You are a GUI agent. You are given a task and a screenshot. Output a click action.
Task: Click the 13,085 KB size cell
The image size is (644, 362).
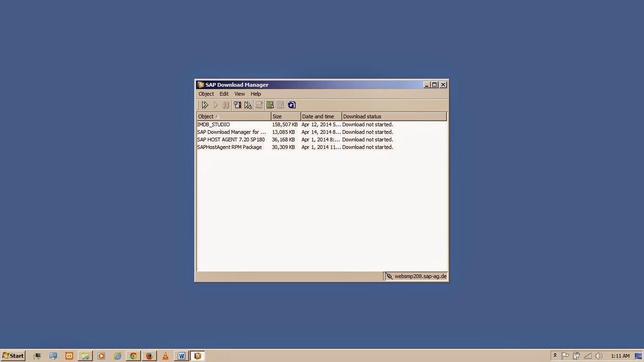click(x=283, y=132)
